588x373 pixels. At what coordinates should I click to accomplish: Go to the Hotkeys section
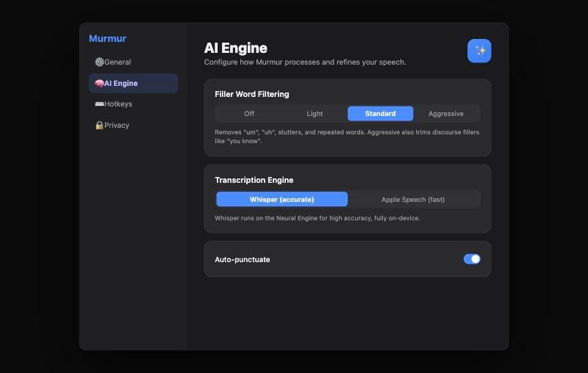[x=133, y=104]
